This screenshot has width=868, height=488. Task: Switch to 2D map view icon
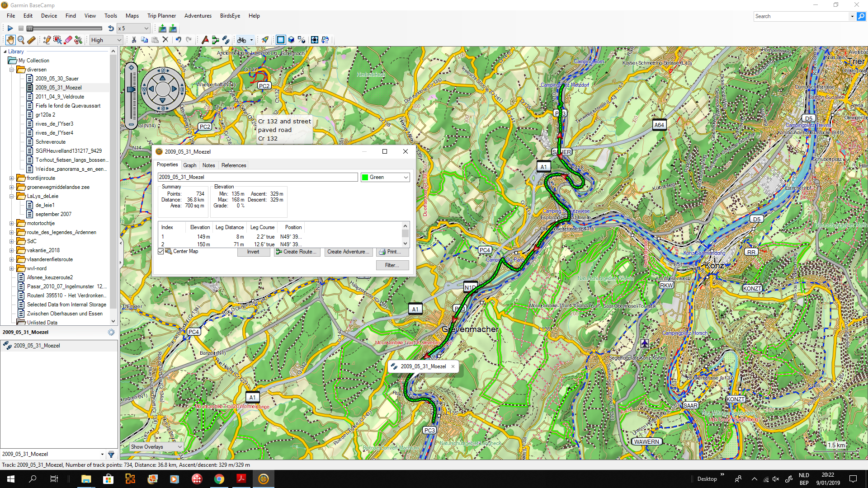click(x=281, y=40)
